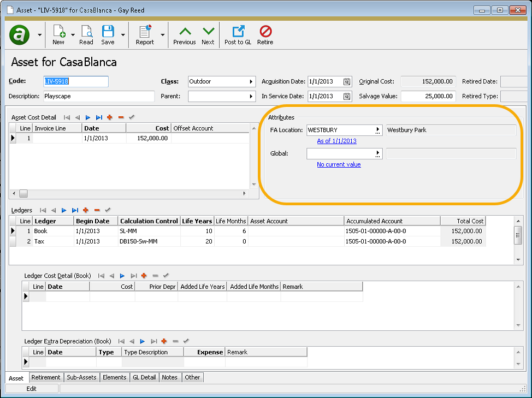Open the FA Location dropdown
Viewport: 532px width, 398px height.
point(379,130)
